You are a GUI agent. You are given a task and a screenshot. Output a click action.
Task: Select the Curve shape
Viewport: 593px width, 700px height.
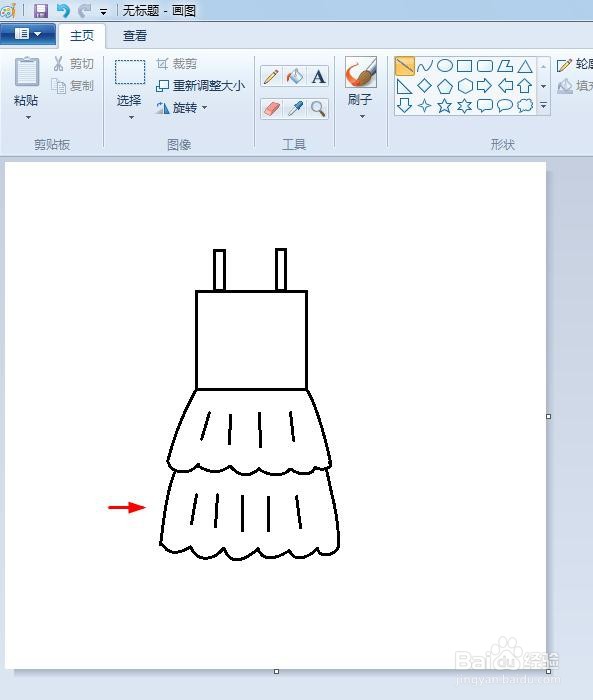(x=425, y=67)
